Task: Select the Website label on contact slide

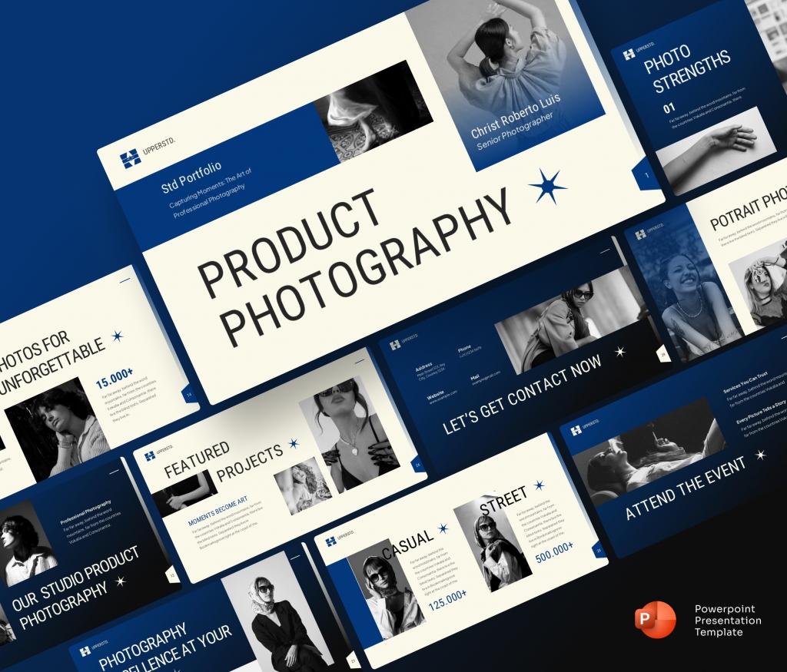Action: (x=435, y=395)
